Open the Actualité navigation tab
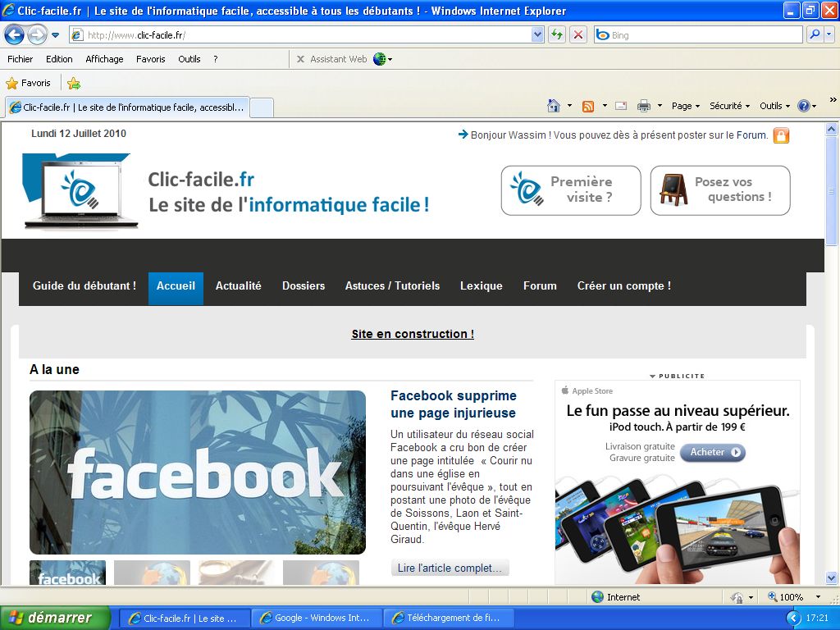The image size is (840, 630). pyautogui.click(x=239, y=286)
